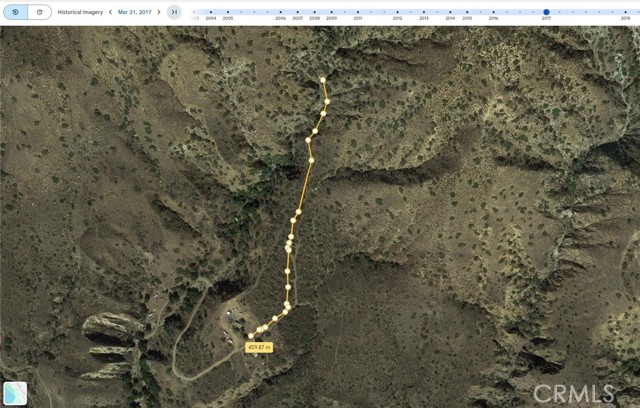Click the Historical Imagery label
Viewport: 640px width, 408px height.
click(x=80, y=12)
